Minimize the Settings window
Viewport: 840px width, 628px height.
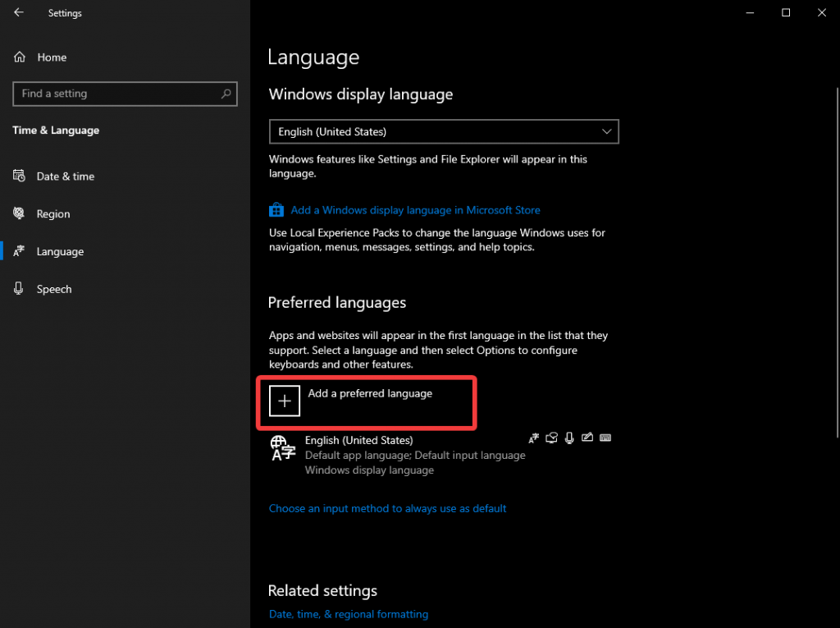coord(750,13)
